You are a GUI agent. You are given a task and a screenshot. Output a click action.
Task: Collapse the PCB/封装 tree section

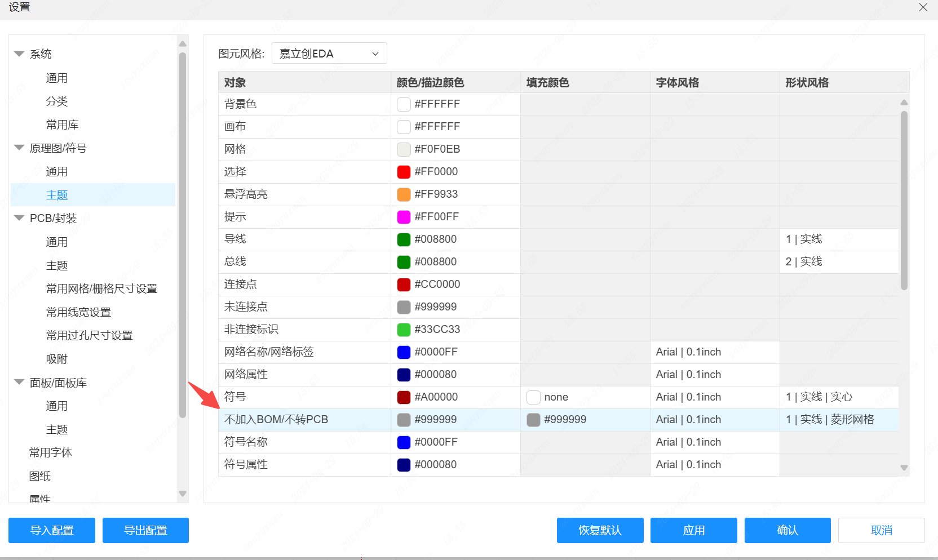19,218
